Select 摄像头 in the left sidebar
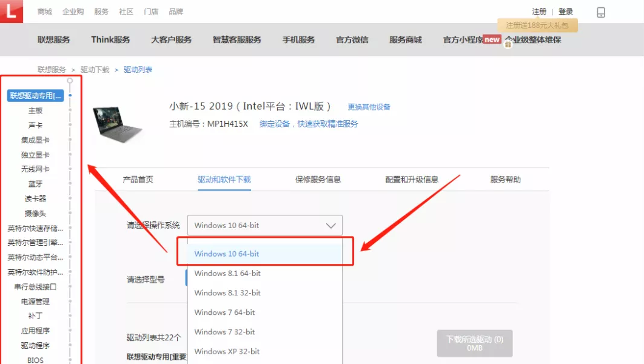 [35, 213]
